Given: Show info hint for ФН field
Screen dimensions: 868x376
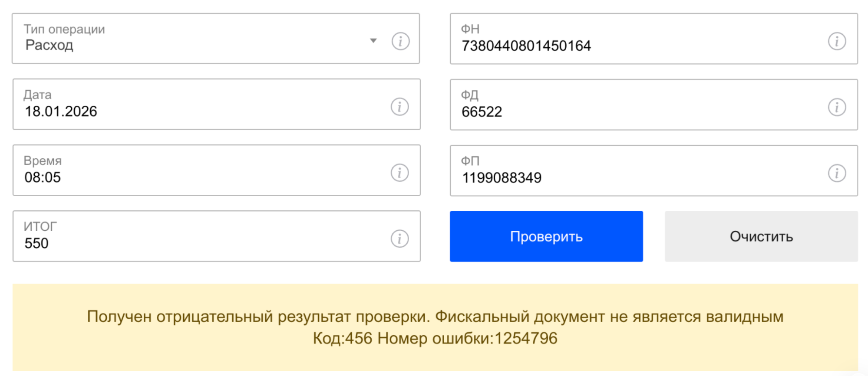Looking at the screenshot, I should [x=837, y=42].
